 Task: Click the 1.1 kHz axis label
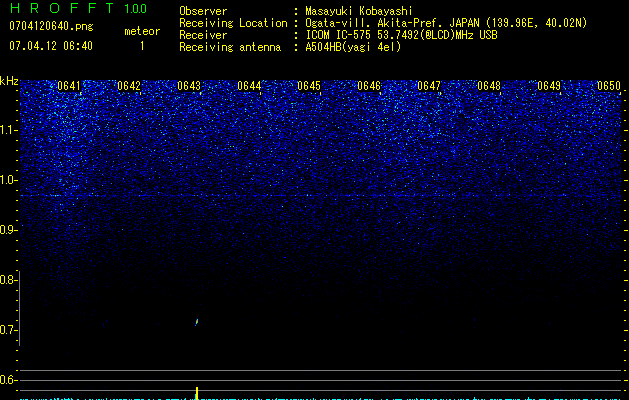pyautogui.click(x=8, y=130)
